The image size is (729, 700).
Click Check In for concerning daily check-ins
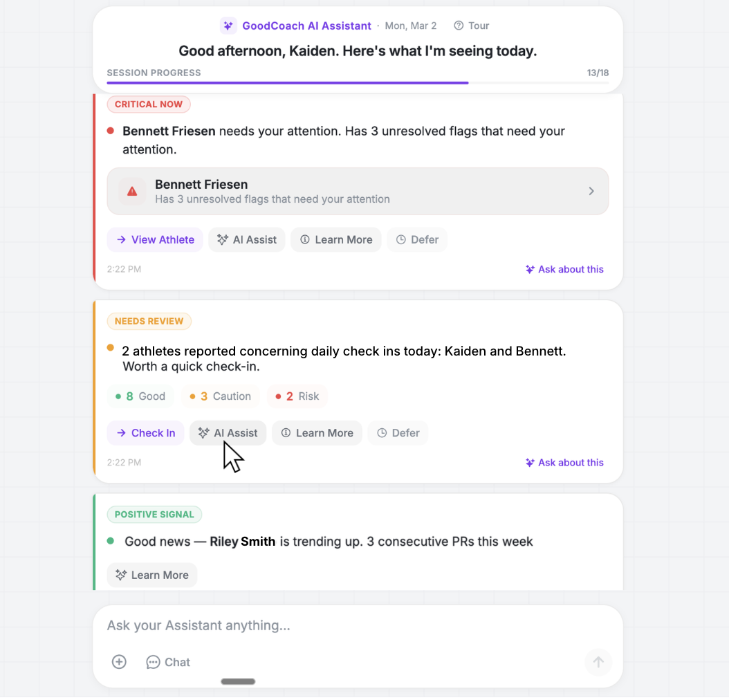coord(145,433)
